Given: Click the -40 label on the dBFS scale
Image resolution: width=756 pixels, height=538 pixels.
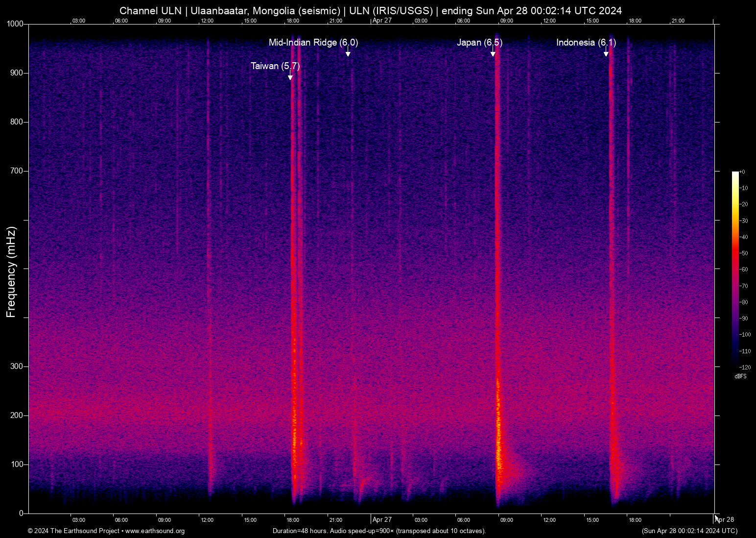Looking at the screenshot, I should click(743, 237).
